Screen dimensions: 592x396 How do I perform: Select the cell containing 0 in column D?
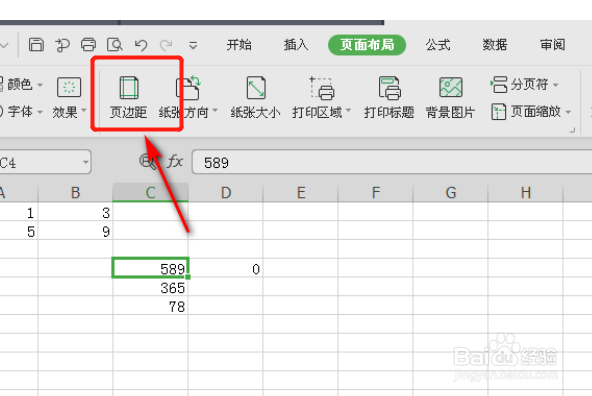pyautogui.click(x=225, y=268)
